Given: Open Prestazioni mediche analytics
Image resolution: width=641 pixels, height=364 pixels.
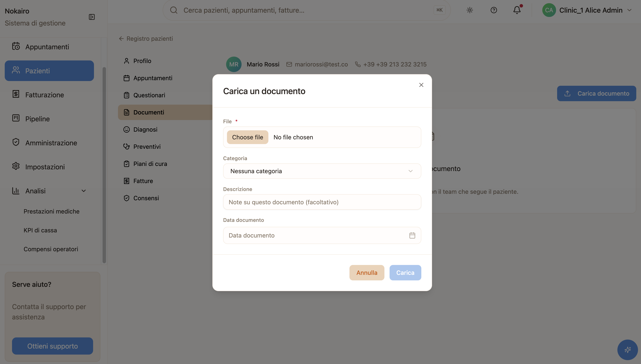Looking at the screenshot, I should (x=51, y=211).
